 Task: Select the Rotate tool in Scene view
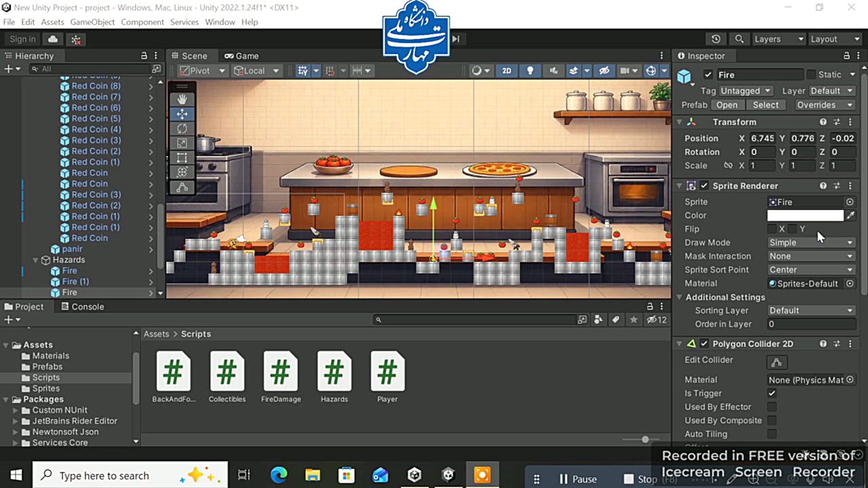click(x=182, y=129)
